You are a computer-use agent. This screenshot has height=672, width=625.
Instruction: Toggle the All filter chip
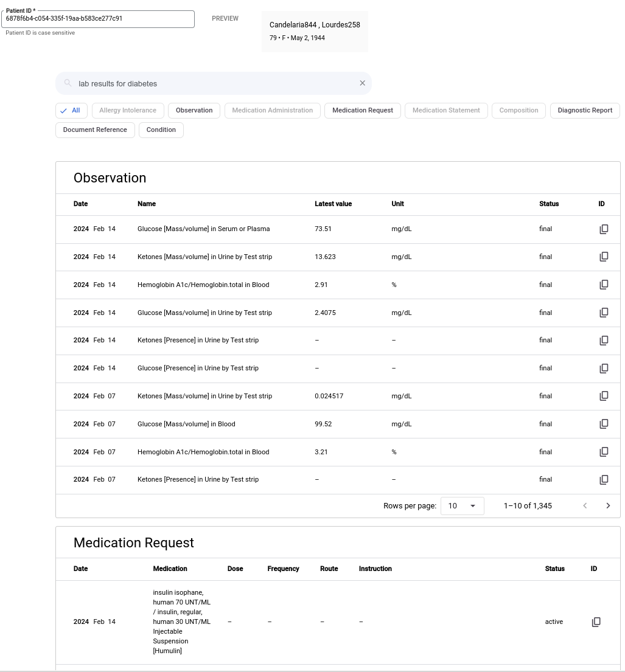71,111
